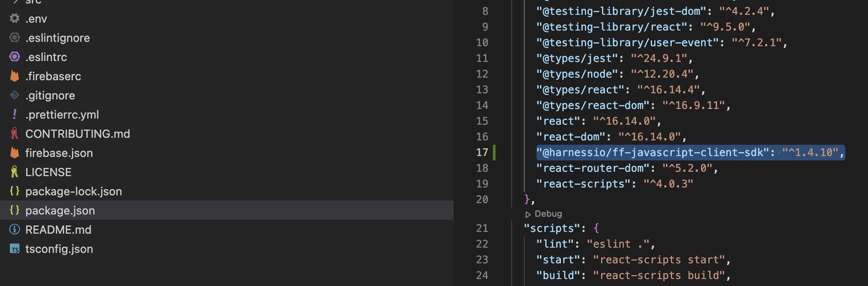Click the exclamation icon beside .prettierrc.yml
Screen dimensions: 868x286
(x=14, y=114)
